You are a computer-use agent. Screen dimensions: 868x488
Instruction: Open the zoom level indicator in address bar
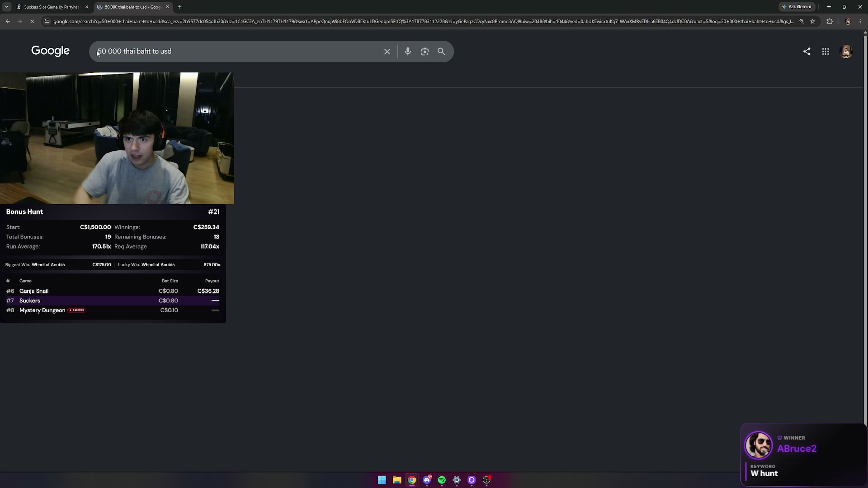[802, 21]
